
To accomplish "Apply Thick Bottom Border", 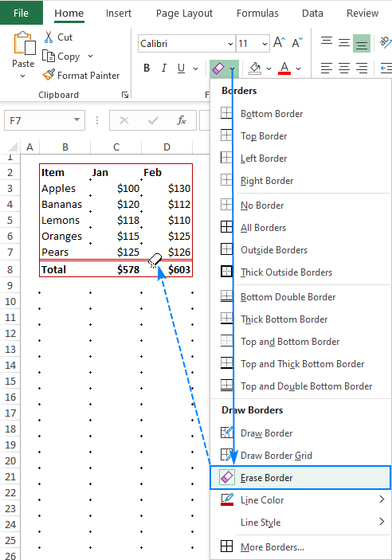I will click(300, 319).
